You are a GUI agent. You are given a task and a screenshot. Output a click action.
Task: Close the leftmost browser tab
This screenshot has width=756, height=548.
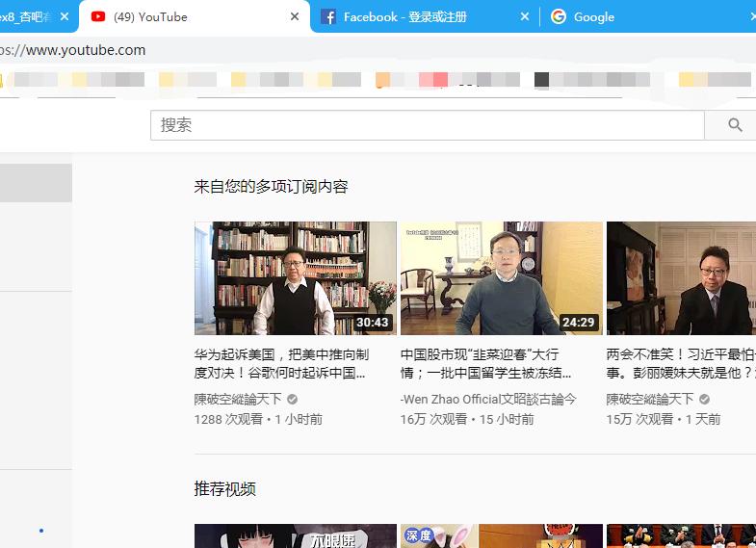click(65, 17)
